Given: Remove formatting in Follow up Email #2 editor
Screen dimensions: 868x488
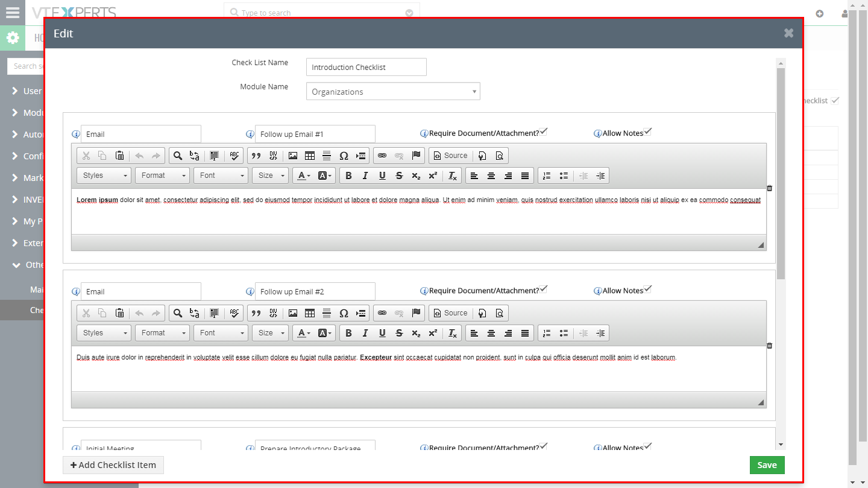Looking at the screenshot, I should [453, 333].
